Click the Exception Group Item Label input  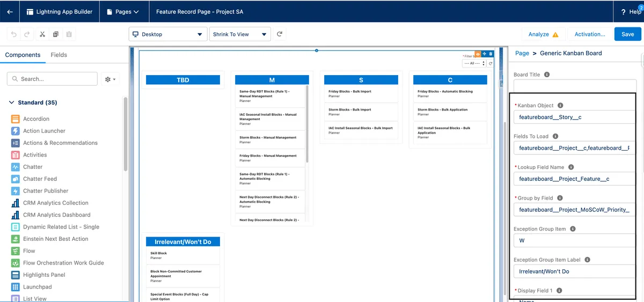pyautogui.click(x=575, y=271)
